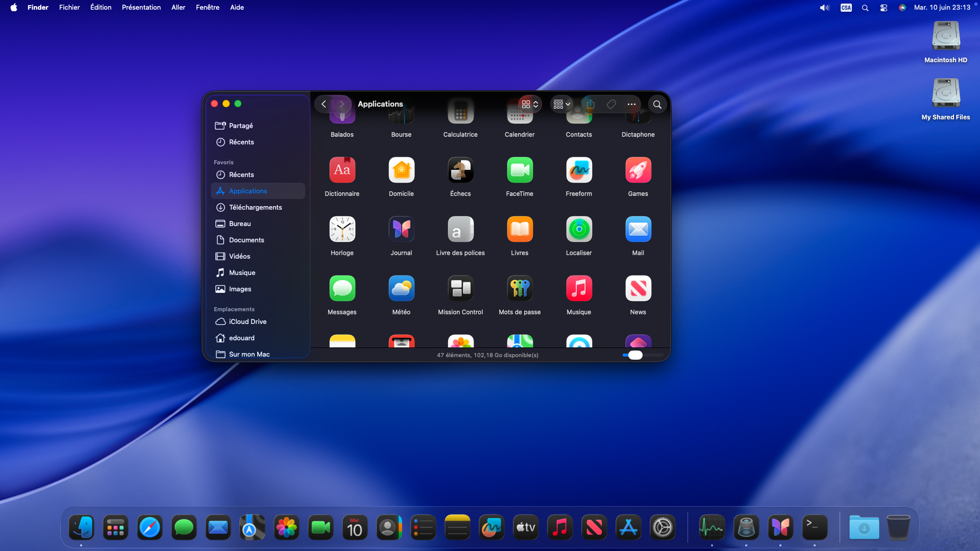Open the more actions ellipsis menu
980x551 pixels.
(x=631, y=104)
